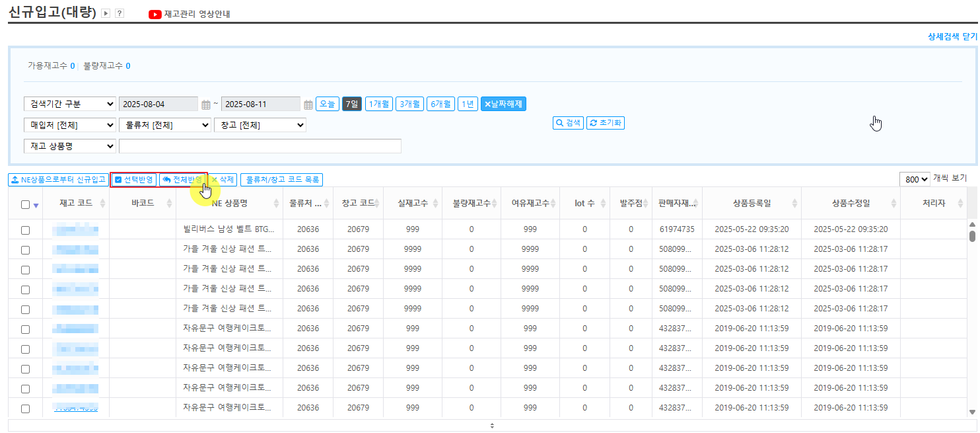
Task: Click the YouTube icon for 재고관리 영상안내
Action: tap(155, 14)
